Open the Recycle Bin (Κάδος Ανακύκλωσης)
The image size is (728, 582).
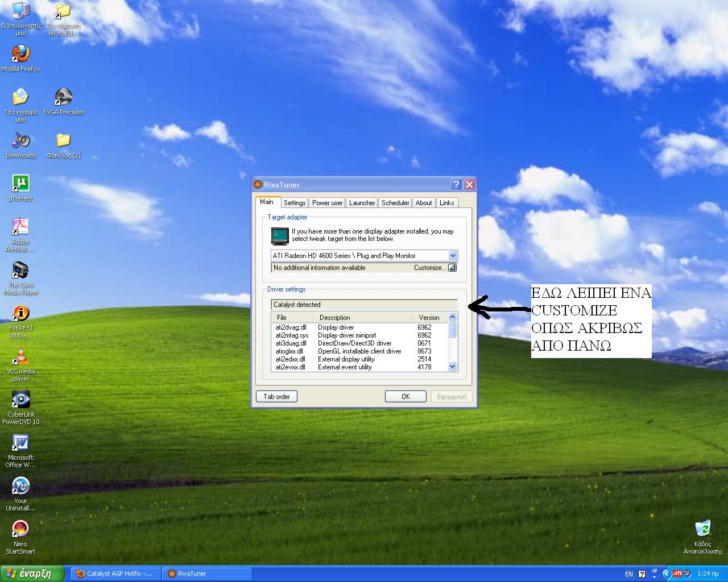pyautogui.click(x=703, y=537)
